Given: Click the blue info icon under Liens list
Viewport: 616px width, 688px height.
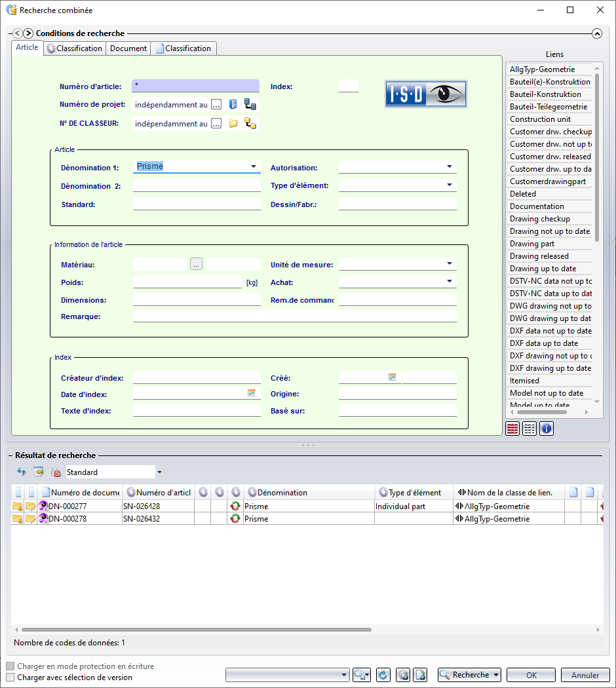Looking at the screenshot, I should point(546,429).
